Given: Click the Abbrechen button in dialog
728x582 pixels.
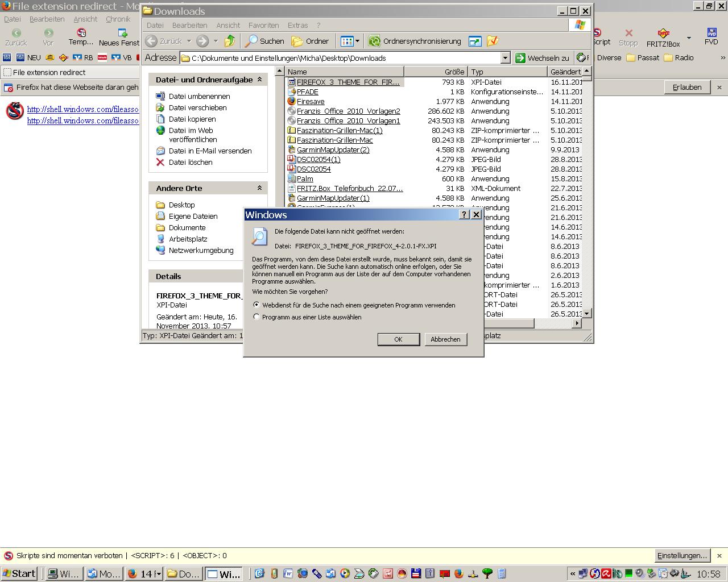Looking at the screenshot, I should coord(445,339).
